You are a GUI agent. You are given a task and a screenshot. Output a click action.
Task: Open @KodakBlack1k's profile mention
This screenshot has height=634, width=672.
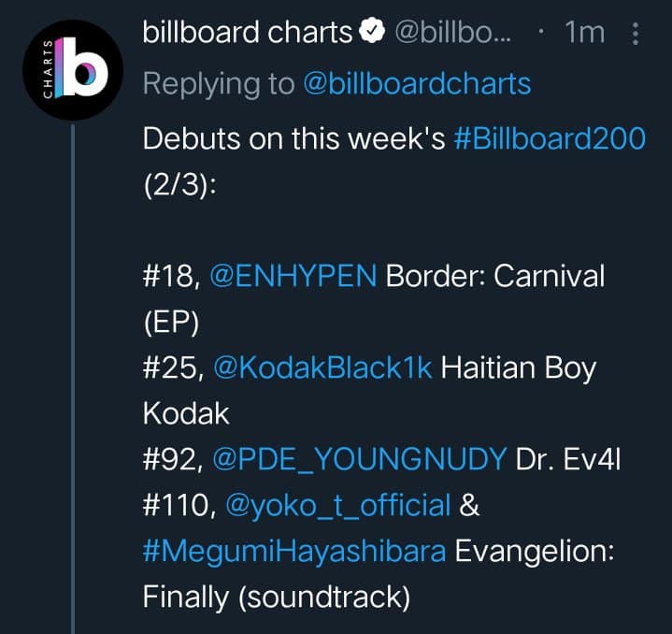323,367
